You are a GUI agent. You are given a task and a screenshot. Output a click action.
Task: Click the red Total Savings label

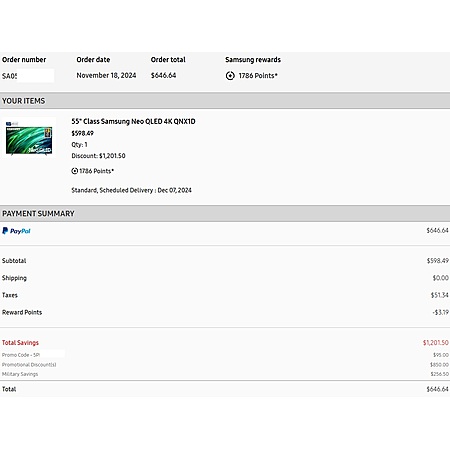click(20, 343)
